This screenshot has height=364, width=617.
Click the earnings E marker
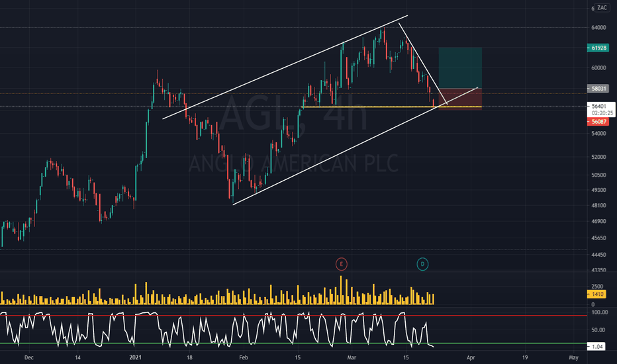(341, 264)
